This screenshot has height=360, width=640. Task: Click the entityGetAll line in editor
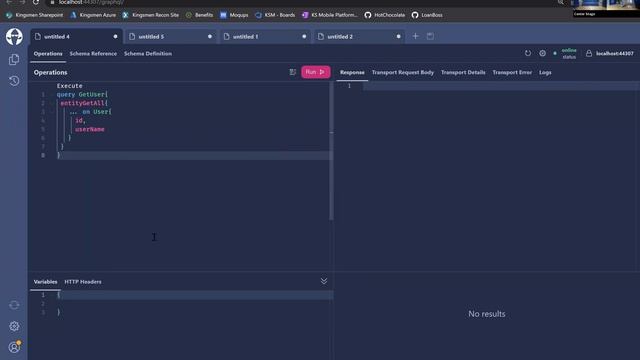coord(84,103)
